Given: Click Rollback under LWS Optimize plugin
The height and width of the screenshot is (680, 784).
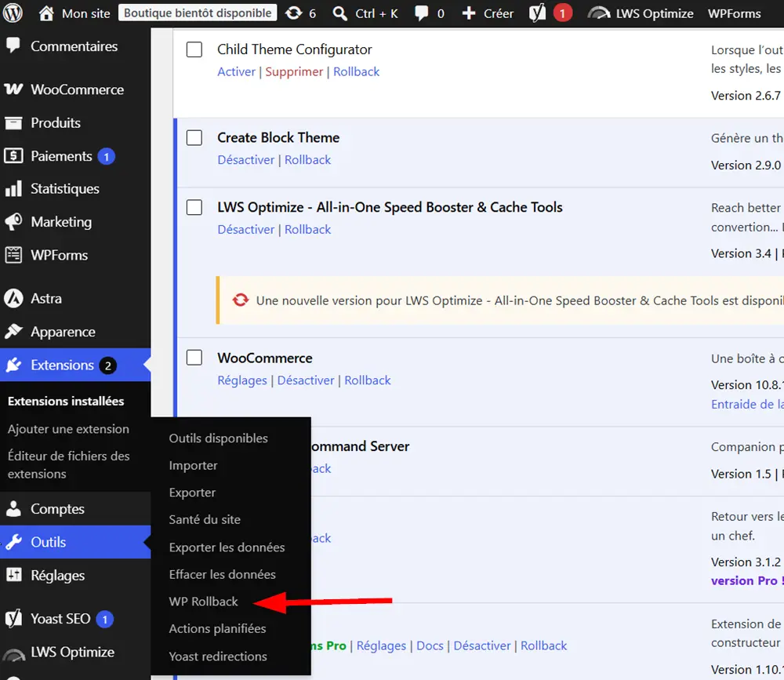Looking at the screenshot, I should coord(307,229).
